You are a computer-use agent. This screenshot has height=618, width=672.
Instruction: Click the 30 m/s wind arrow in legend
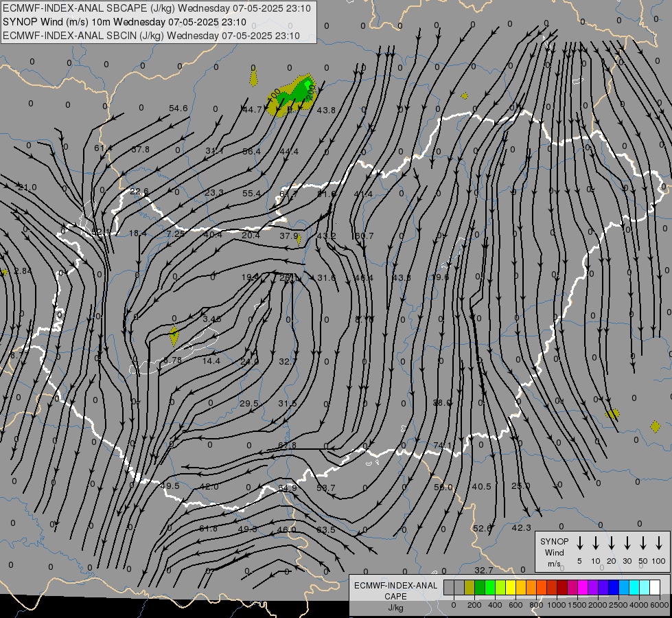[x=627, y=543]
